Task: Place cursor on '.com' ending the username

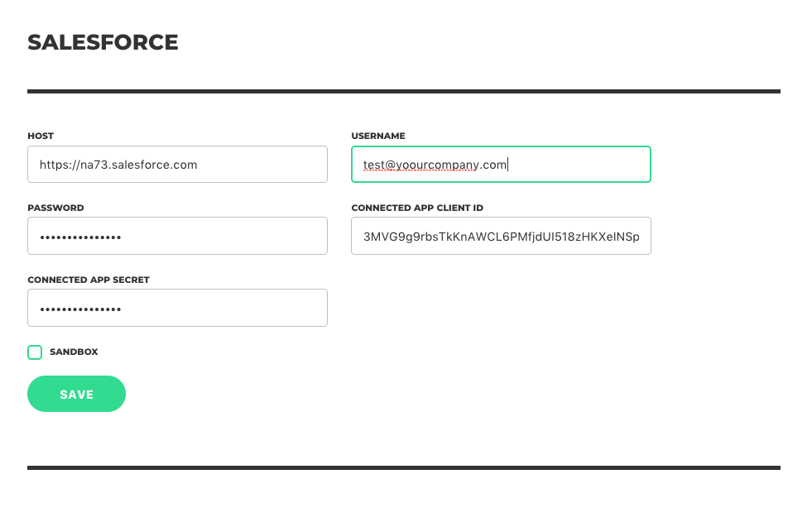Action: pos(493,165)
